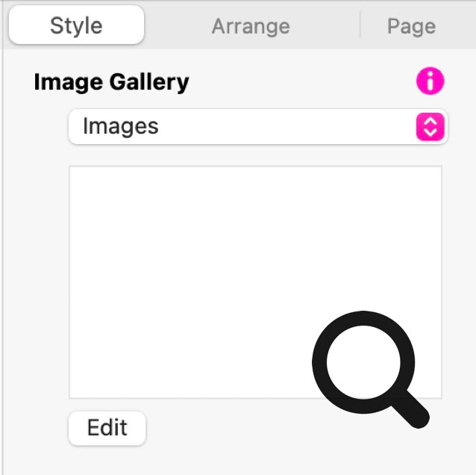
Task: Click the top-left of the image preview area
Action: pyautogui.click(x=90, y=186)
